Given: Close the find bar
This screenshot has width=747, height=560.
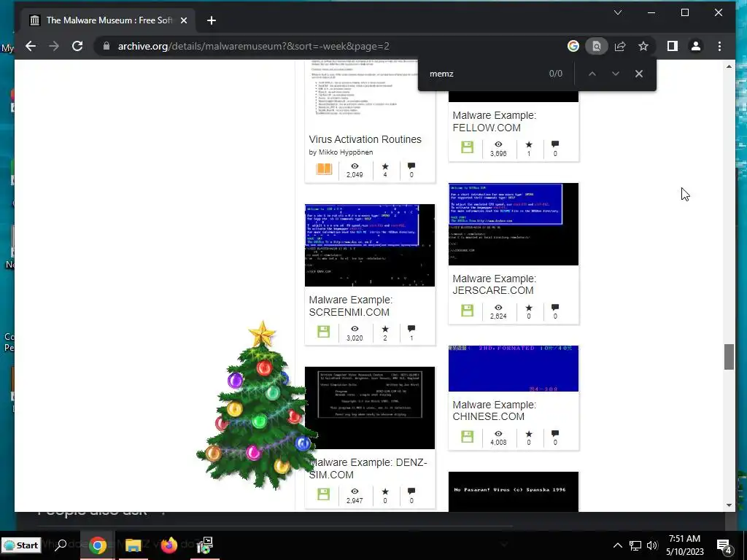Looking at the screenshot, I should (639, 74).
